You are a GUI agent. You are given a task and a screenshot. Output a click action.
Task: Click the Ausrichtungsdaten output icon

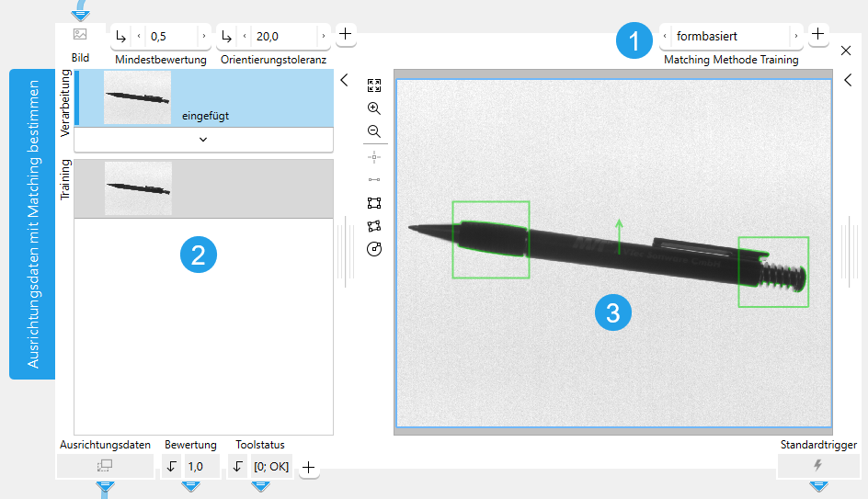pyautogui.click(x=105, y=466)
